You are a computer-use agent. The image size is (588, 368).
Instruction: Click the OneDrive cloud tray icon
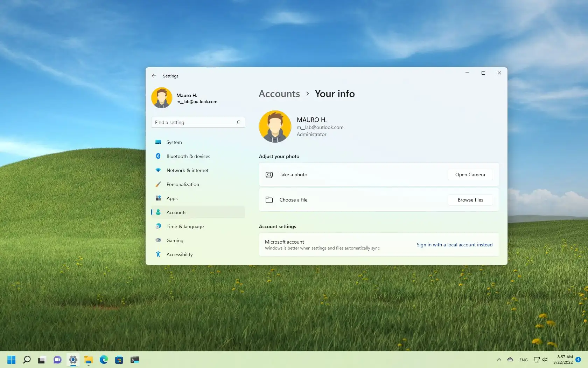[510, 360]
